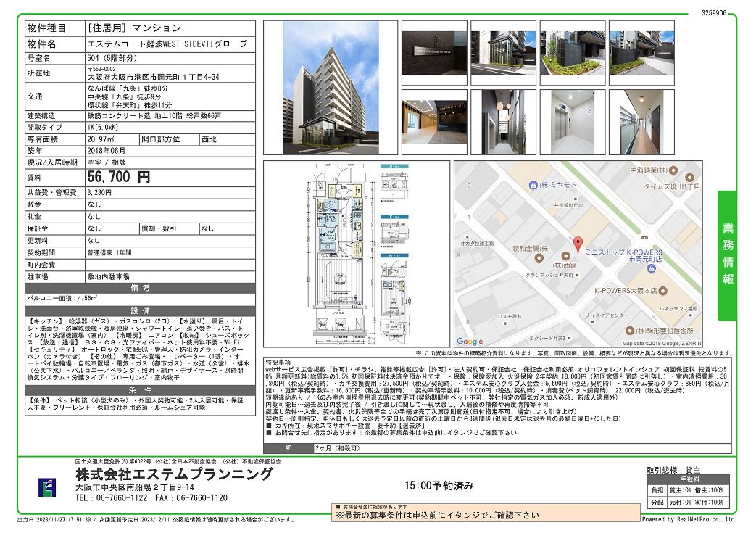Click the red location pin on the map

point(578,244)
